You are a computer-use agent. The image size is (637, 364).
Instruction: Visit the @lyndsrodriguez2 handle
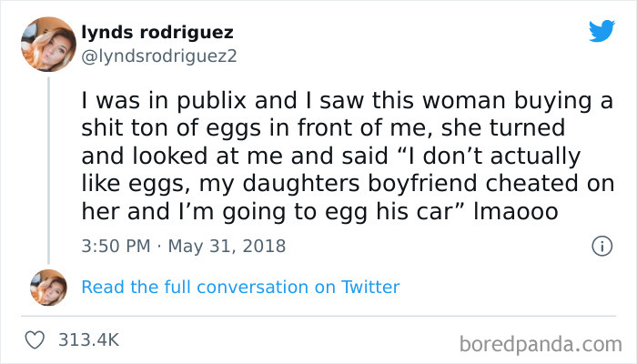[x=158, y=55]
